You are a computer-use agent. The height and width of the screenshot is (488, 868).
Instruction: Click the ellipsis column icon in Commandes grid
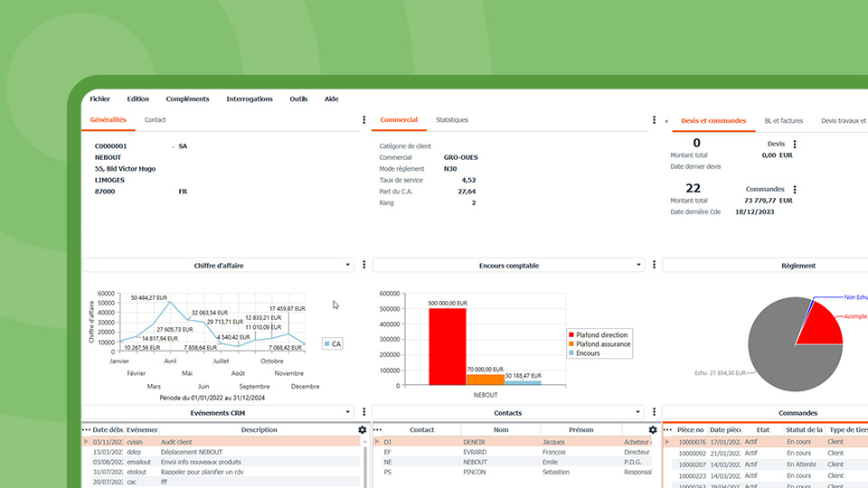click(667, 430)
